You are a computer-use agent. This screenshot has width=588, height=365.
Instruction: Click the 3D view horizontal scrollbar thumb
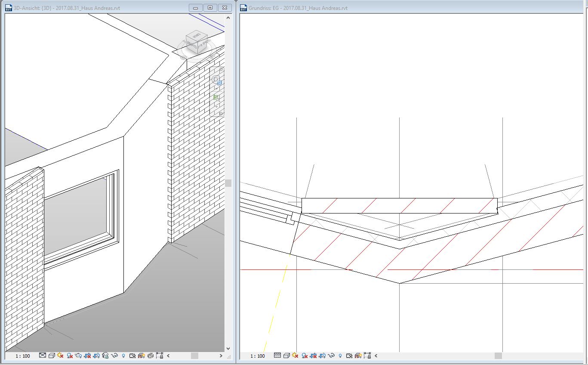(x=194, y=356)
